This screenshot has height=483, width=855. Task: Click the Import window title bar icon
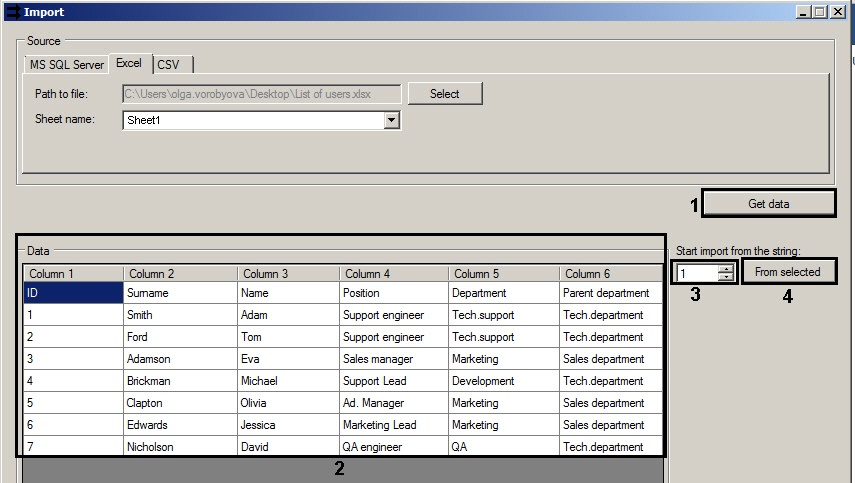coord(11,11)
